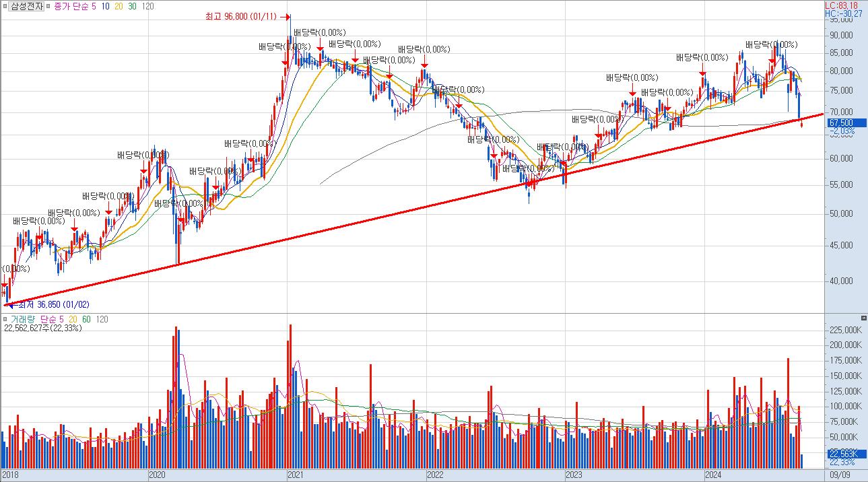868x482 pixels.
Task: Click the 22,562,627주(22,33%) volume readout
Action: (43, 329)
